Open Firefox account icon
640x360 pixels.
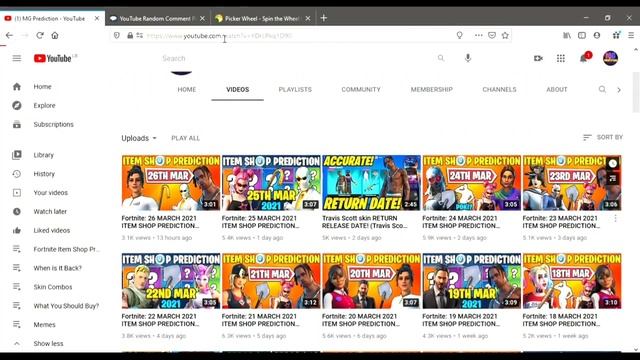597,36
